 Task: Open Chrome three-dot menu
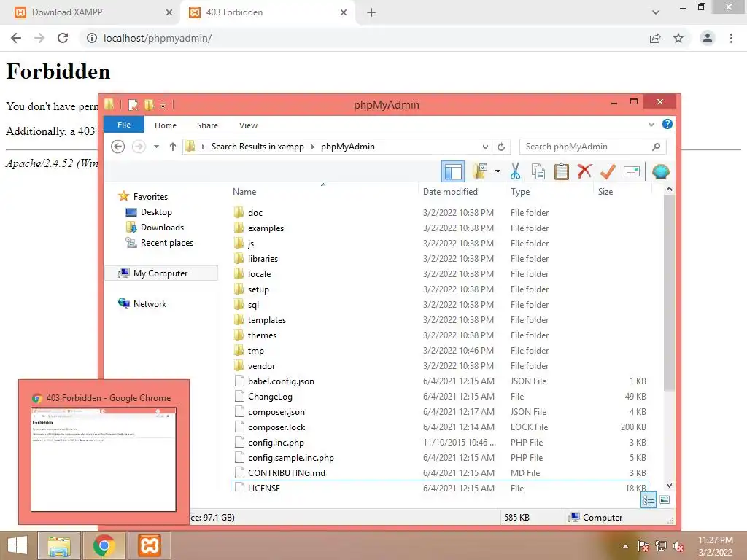point(731,38)
